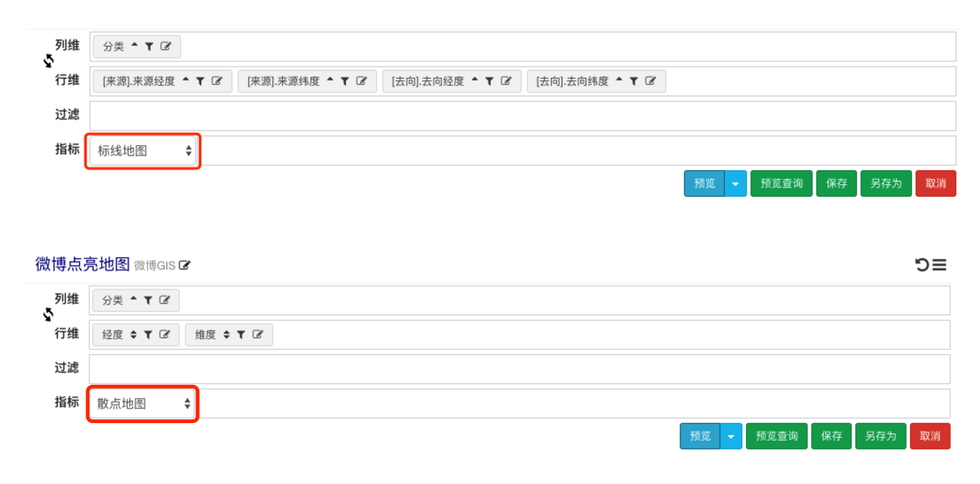
Task: Click the lower 预览查询 button
Action: click(776, 437)
